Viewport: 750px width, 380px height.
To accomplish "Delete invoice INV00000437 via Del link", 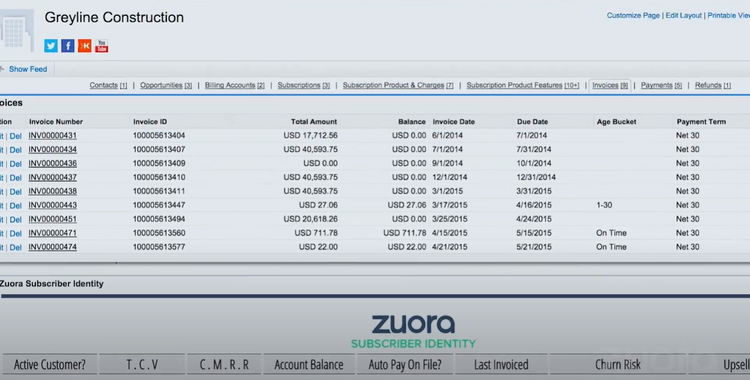I will [x=16, y=178].
